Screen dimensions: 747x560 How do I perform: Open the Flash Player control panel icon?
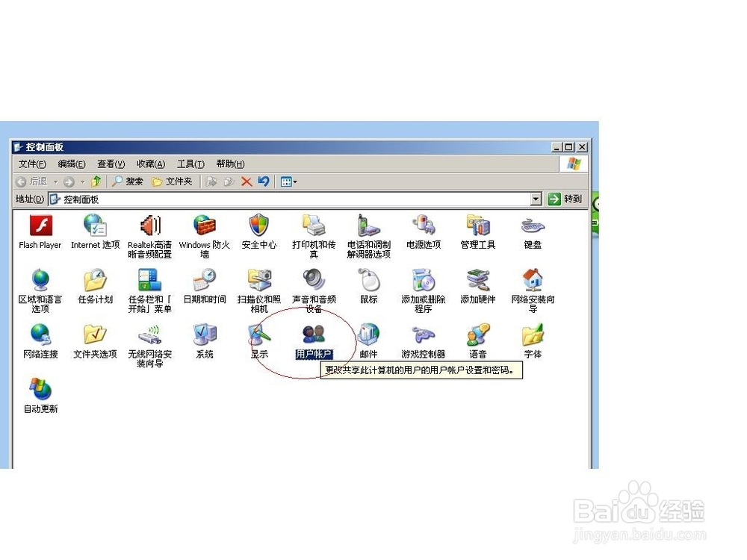point(40,225)
